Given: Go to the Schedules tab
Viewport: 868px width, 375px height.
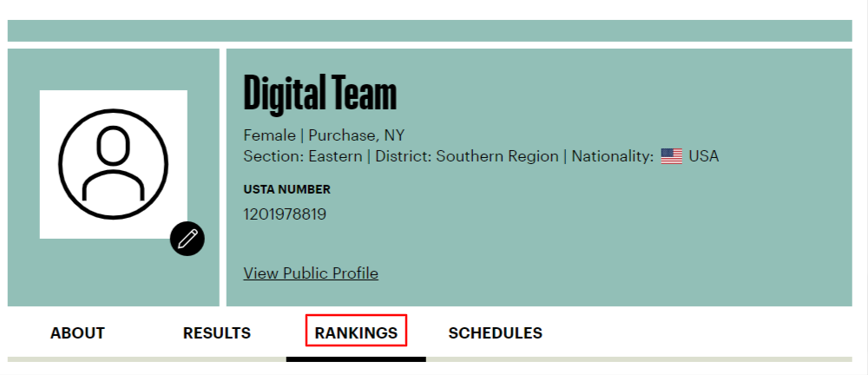Looking at the screenshot, I should (x=496, y=333).
